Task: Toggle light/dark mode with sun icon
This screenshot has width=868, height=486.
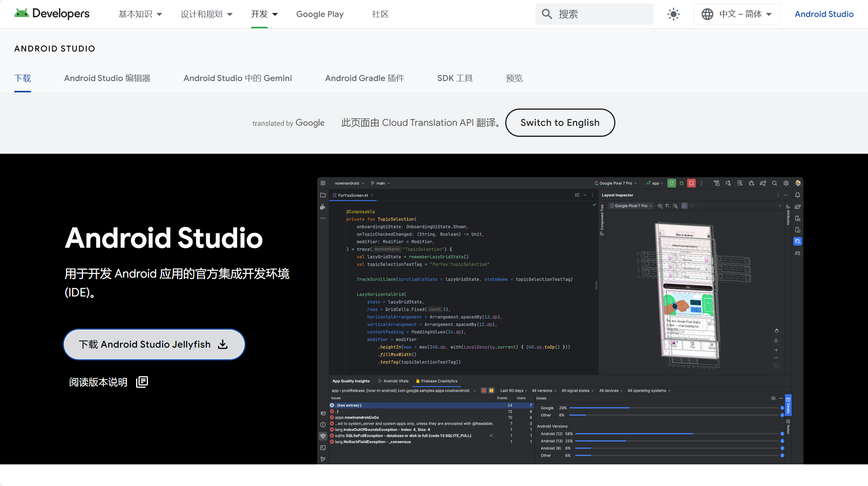Action: tap(673, 14)
